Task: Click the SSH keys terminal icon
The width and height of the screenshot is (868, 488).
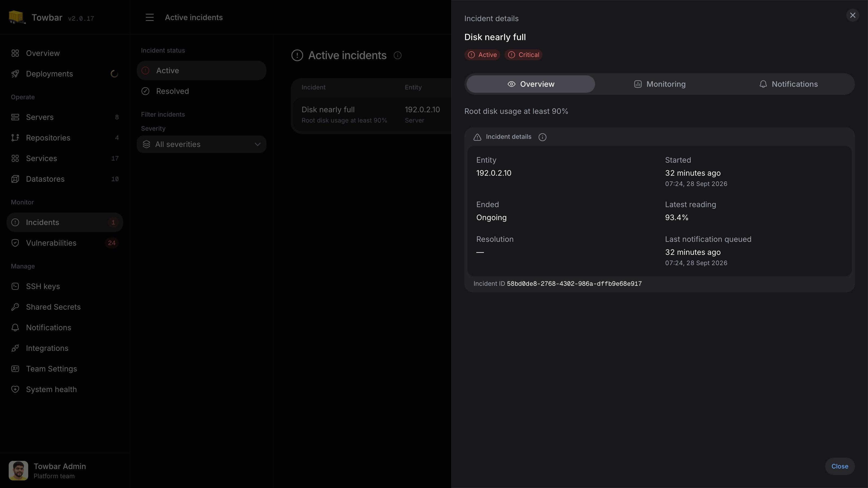Action: pyautogui.click(x=15, y=286)
